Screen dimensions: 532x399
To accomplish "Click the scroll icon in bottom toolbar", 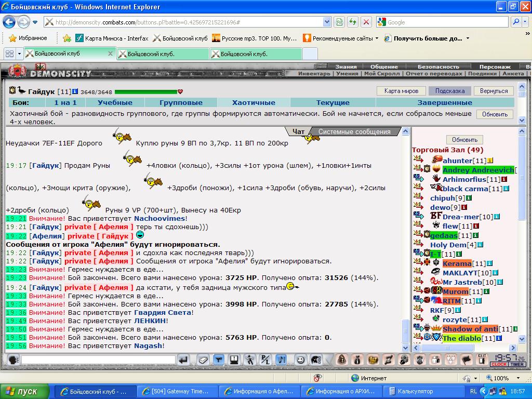I will coord(389,360).
